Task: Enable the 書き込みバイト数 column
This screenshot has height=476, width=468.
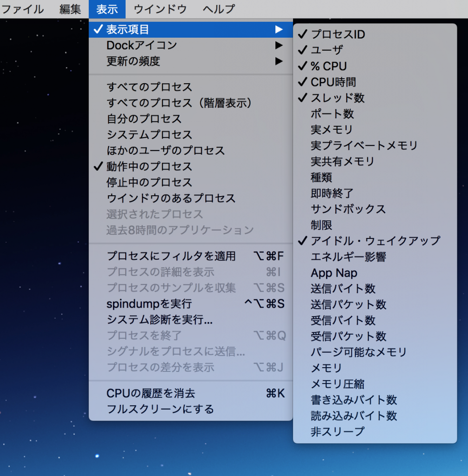Action: (x=375, y=400)
